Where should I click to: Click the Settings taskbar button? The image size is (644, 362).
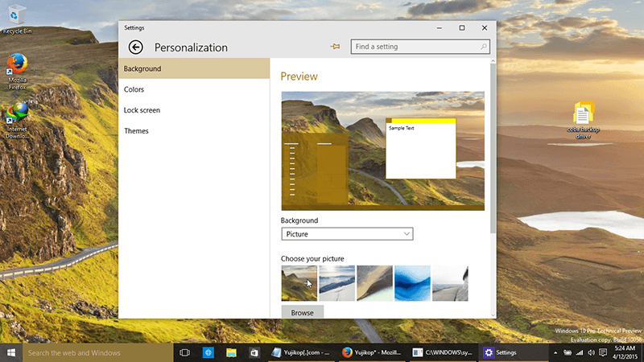coord(514,352)
